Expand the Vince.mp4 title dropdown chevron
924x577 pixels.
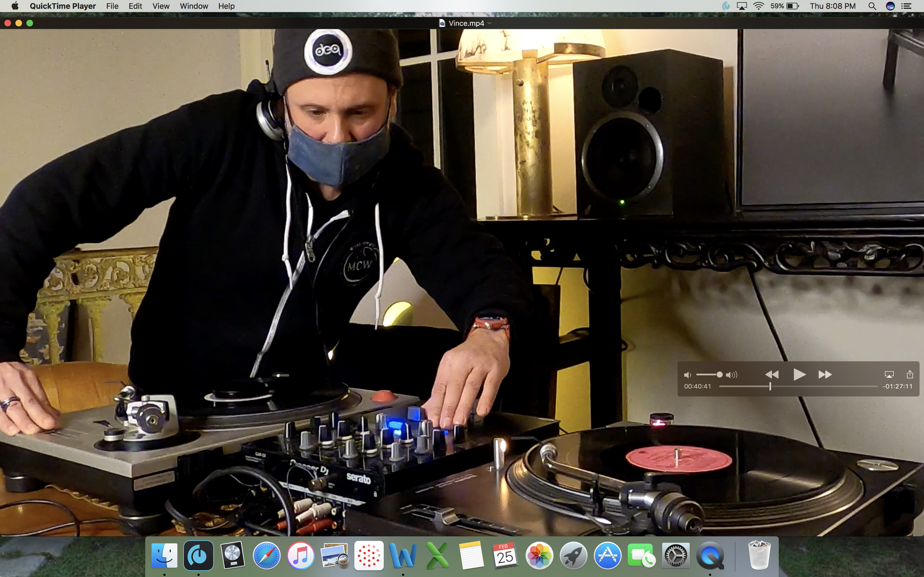pyautogui.click(x=490, y=23)
